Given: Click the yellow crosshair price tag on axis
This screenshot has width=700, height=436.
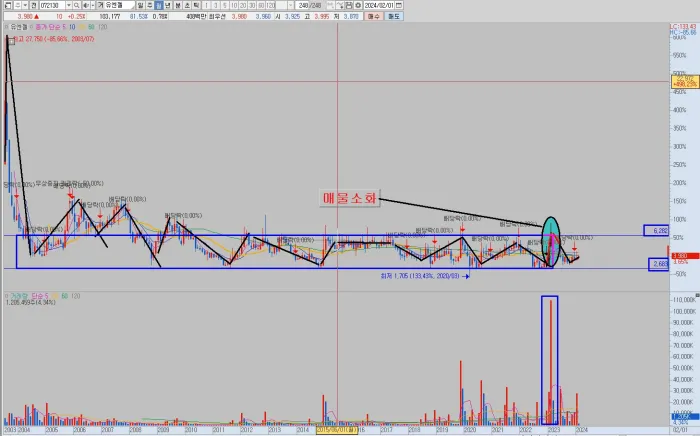Looking at the screenshot, I should click(685, 81).
